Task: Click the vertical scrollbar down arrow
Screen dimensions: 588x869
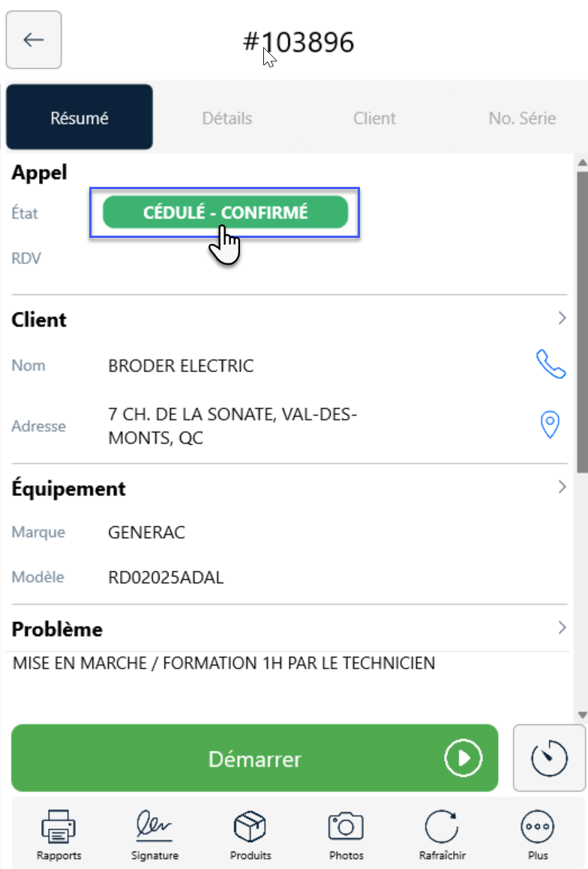Action: pos(582,715)
